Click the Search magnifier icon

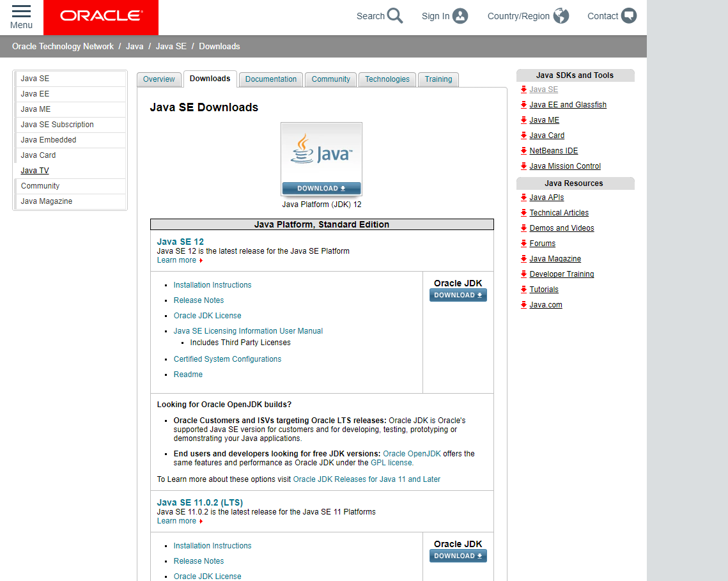coord(395,16)
